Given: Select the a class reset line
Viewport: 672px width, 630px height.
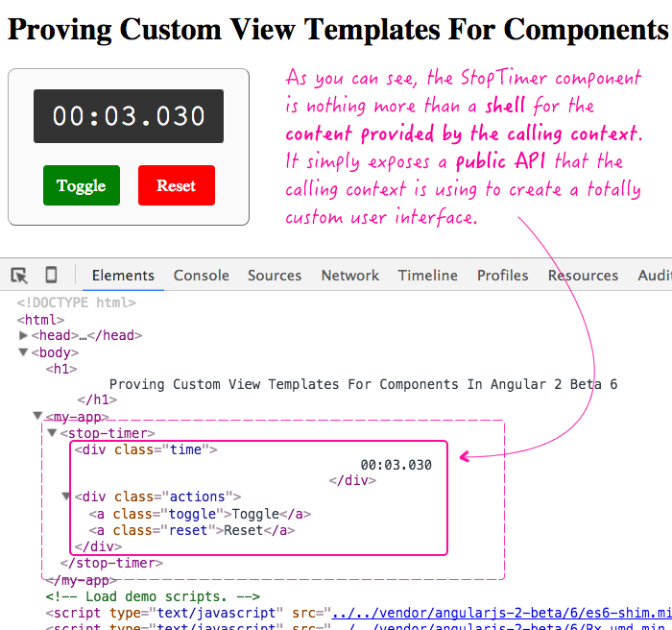Looking at the screenshot, I should pyautogui.click(x=192, y=530).
